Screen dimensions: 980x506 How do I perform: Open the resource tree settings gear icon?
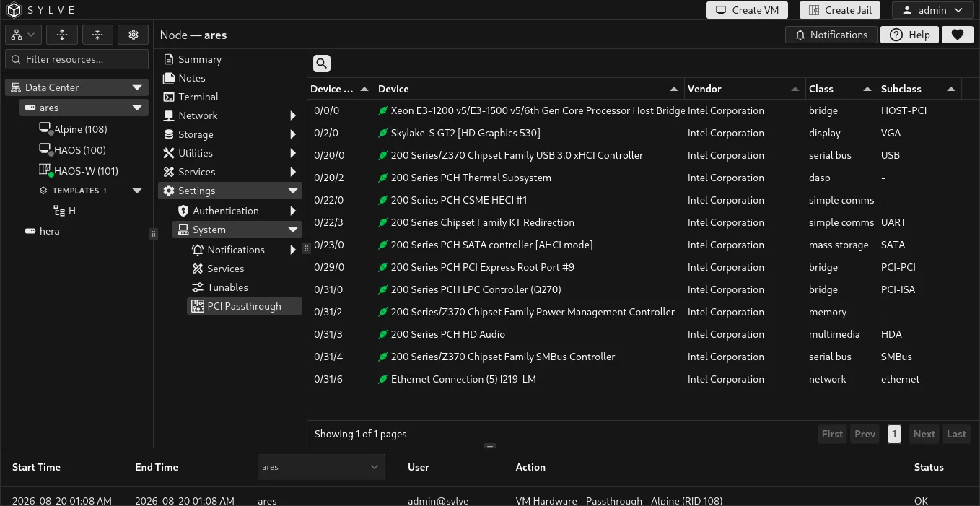133,35
